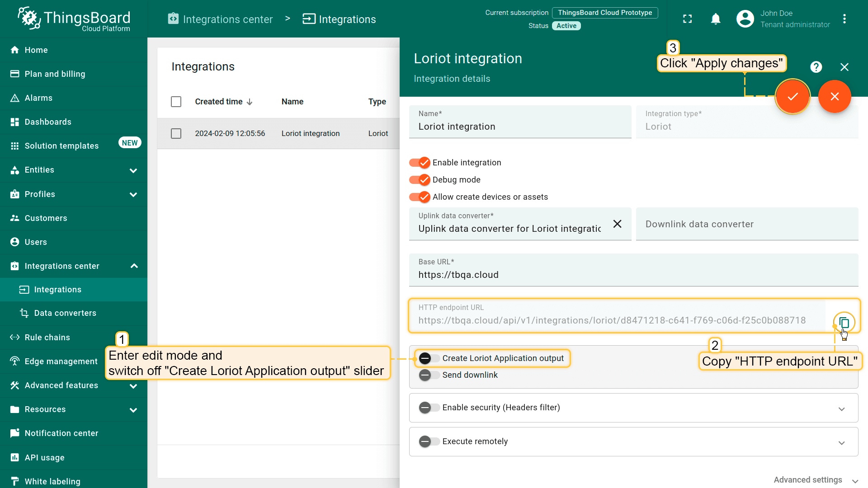The image size is (868, 488).
Task: Open integration help question mark icon
Action: [x=816, y=67]
